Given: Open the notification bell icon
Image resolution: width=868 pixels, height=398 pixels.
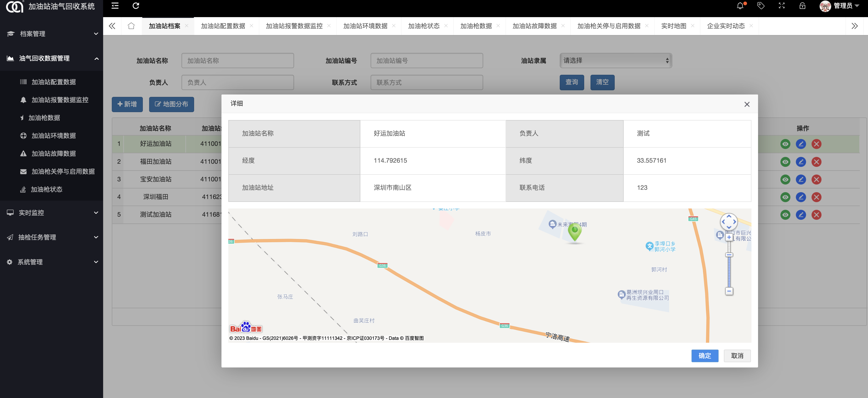Looking at the screenshot, I should pyautogui.click(x=740, y=6).
